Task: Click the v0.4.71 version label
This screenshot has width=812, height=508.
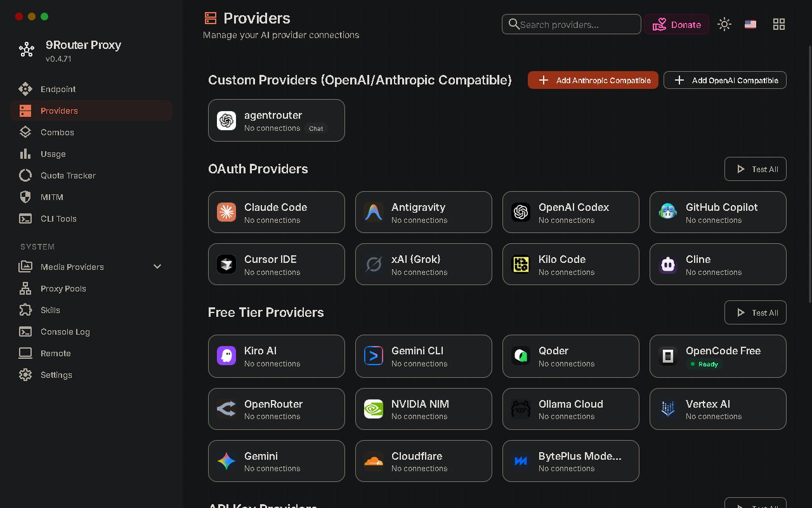Action: (x=58, y=58)
